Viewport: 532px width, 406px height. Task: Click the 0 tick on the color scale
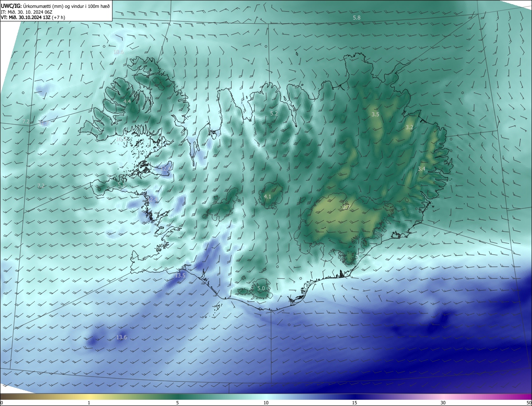pyautogui.click(x=1, y=403)
